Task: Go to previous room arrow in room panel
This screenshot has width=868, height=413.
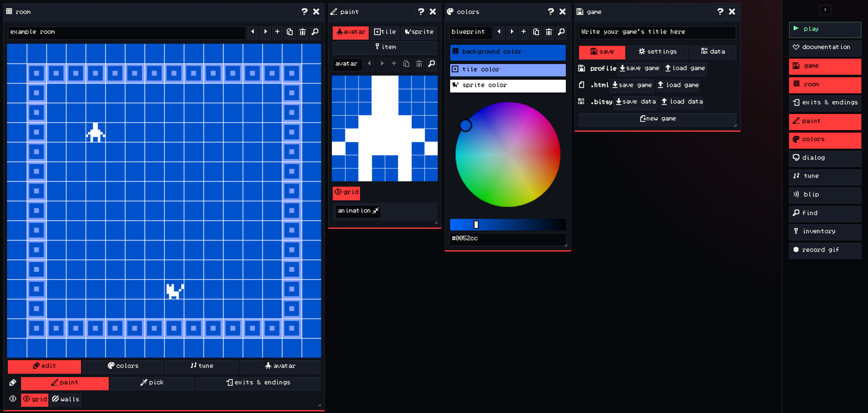Action: [x=253, y=32]
